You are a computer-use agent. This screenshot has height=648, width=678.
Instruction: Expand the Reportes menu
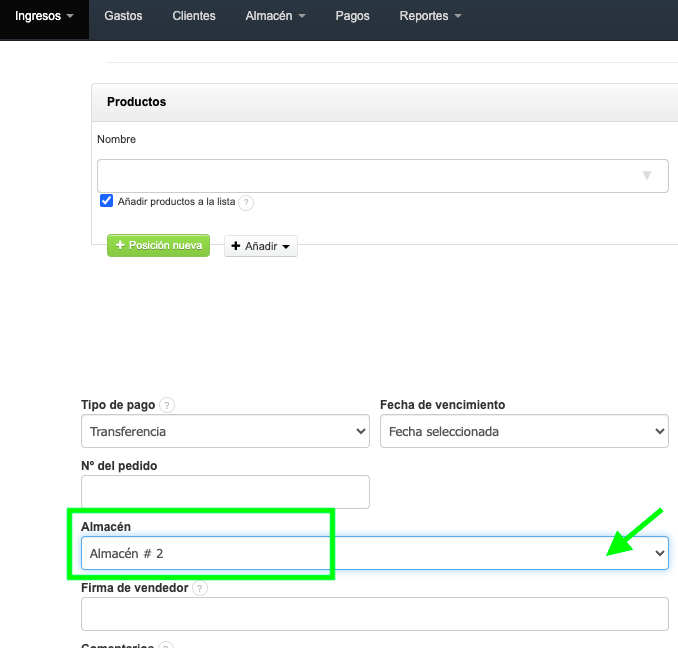click(430, 17)
